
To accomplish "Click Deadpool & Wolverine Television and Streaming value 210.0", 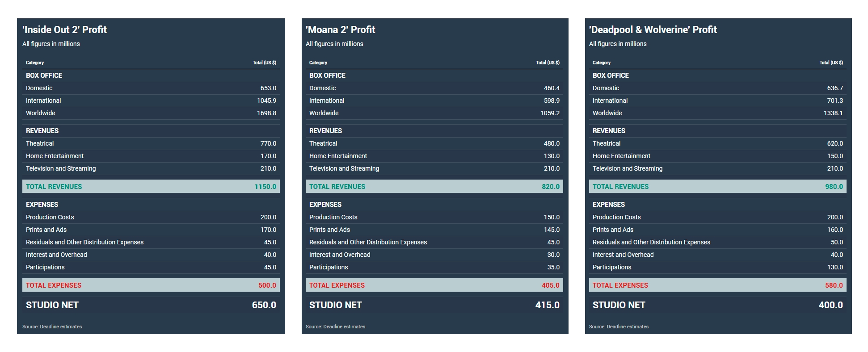I will (x=835, y=168).
